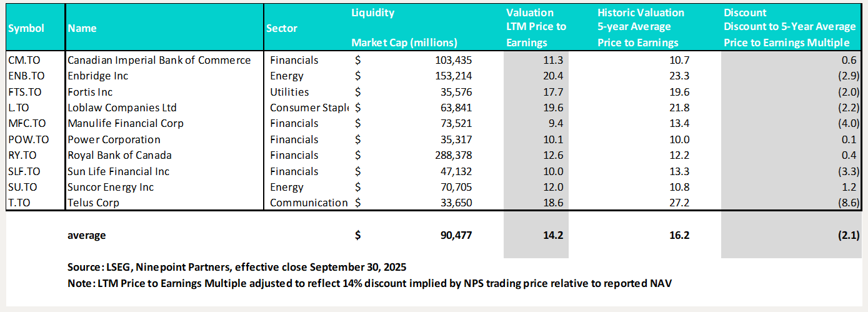Select Royal Bank of Canada cell
This screenshot has height=312, width=868.
click(x=119, y=155)
